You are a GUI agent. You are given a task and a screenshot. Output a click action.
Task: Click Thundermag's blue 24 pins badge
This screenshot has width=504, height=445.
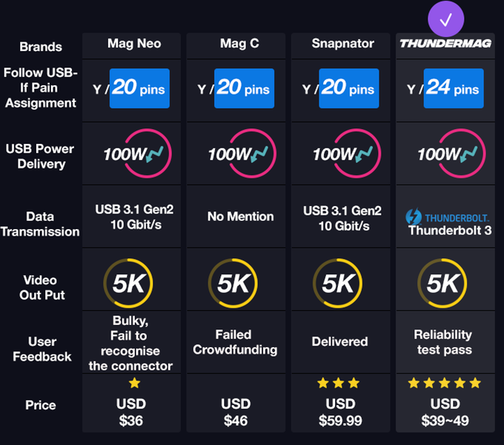point(453,89)
